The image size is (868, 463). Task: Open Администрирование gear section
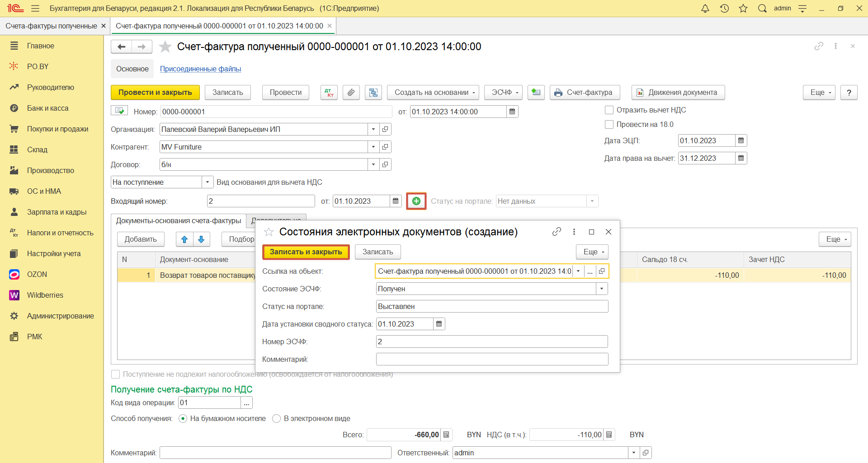click(x=60, y=316)
